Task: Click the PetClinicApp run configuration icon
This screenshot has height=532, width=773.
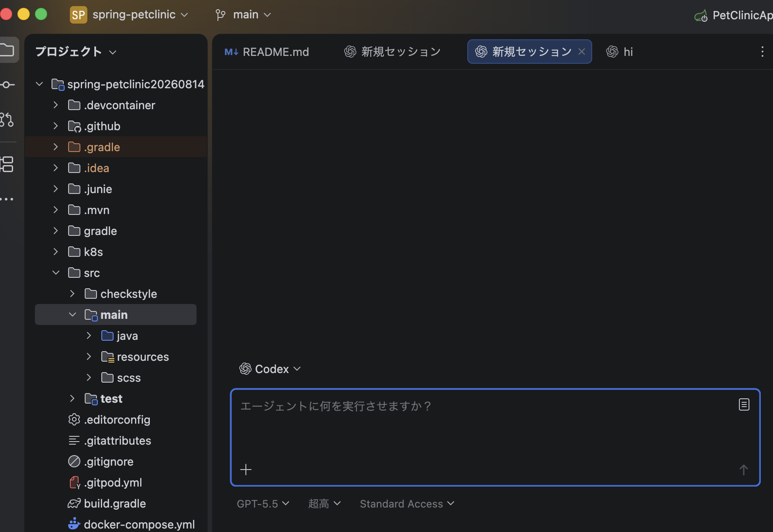Action: coord(701,16)
